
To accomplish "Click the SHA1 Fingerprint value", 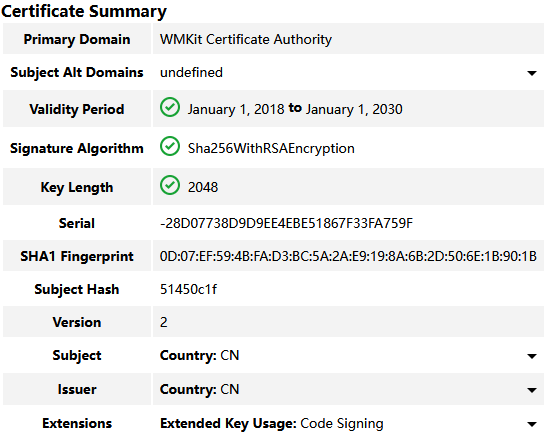I will tap(348, 256).
